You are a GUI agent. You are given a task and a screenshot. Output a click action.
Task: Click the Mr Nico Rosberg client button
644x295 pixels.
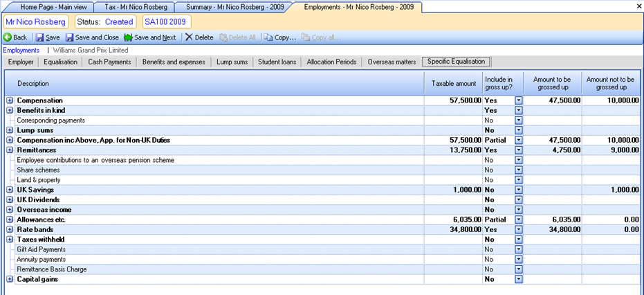[x=35, y=21]
